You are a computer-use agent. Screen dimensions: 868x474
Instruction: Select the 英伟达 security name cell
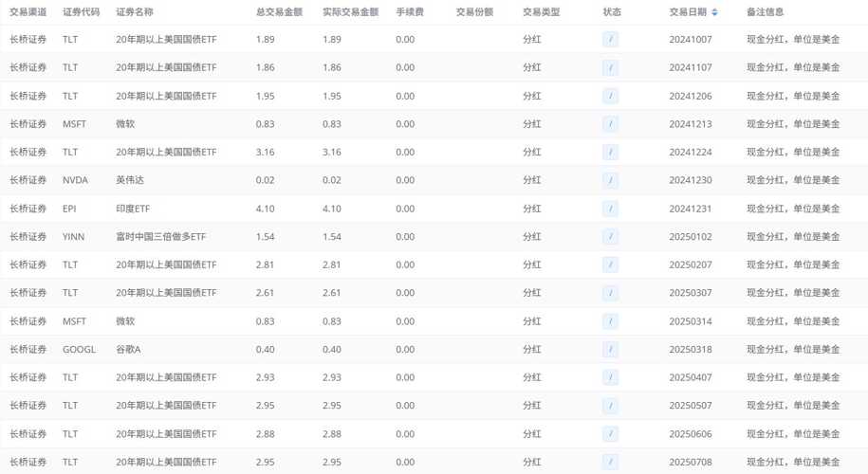pyautogui.click(x=130, y=180)
